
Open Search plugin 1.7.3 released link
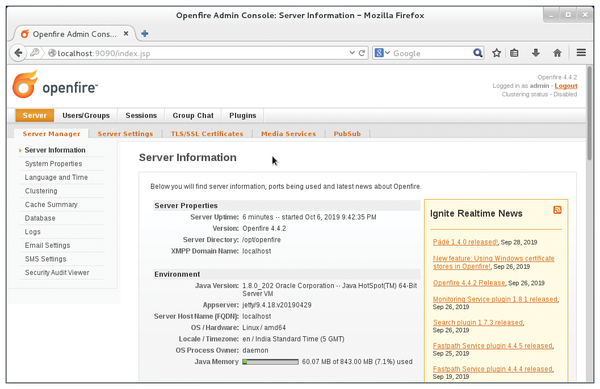coord(478,322)
